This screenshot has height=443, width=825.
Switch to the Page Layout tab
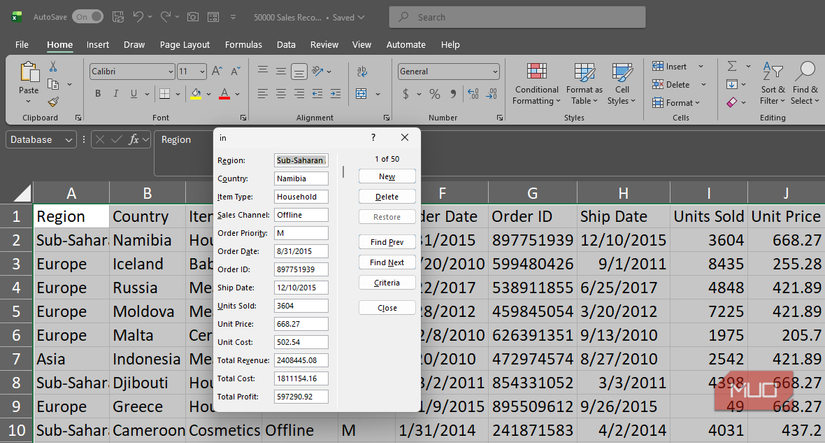pyautogui.click(x=185, y=45)
